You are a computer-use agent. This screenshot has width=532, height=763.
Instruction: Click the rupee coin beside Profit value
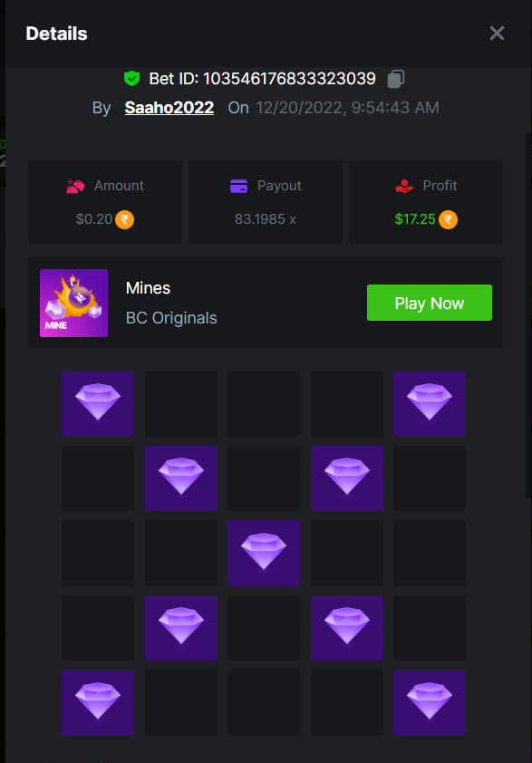448,220
